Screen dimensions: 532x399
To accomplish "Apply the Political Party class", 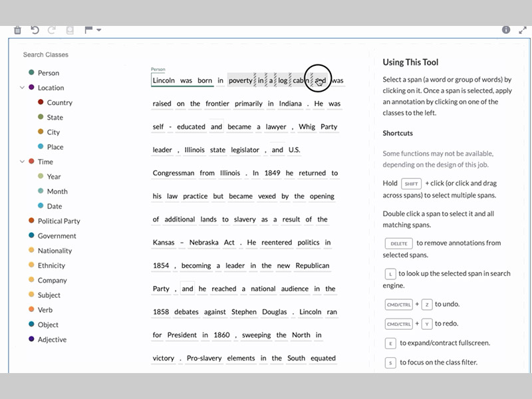I will tap(59, 221).
